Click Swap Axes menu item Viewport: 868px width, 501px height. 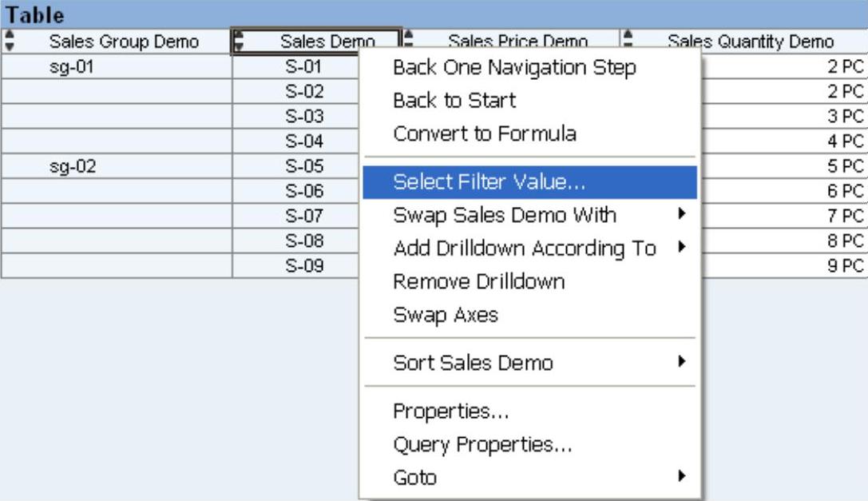445,315
